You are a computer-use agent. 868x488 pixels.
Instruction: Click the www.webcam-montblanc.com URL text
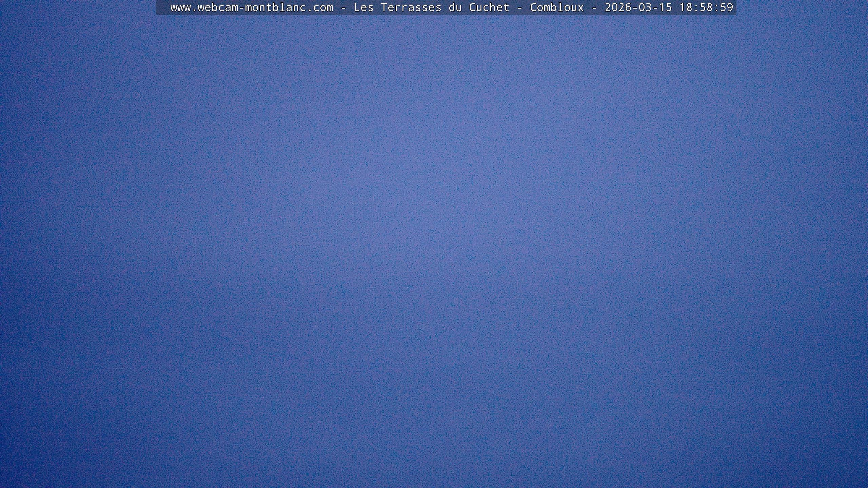pos(252,7)
